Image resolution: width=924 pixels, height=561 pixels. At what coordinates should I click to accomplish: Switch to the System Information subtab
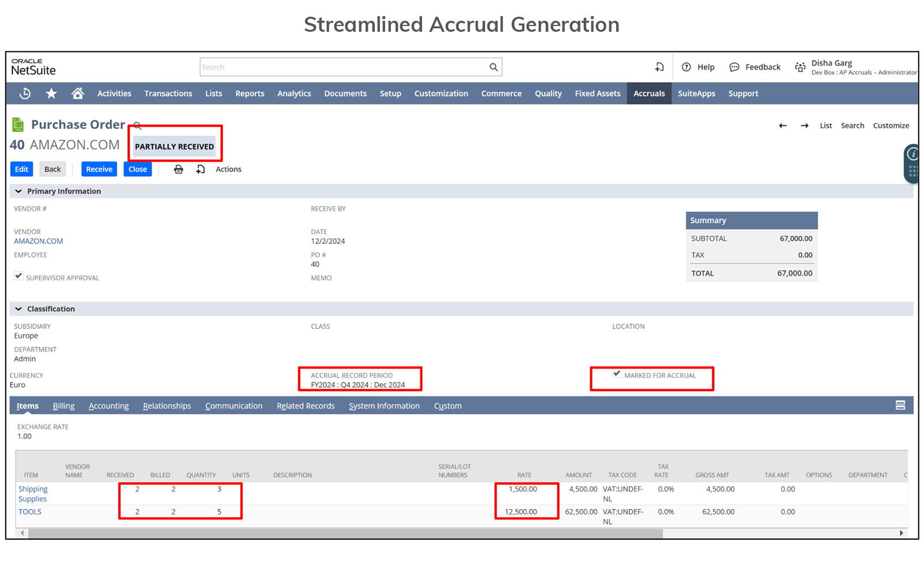coord(384,406)
